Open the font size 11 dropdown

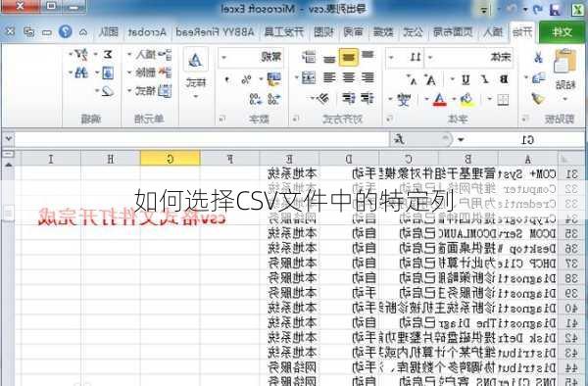391,58
